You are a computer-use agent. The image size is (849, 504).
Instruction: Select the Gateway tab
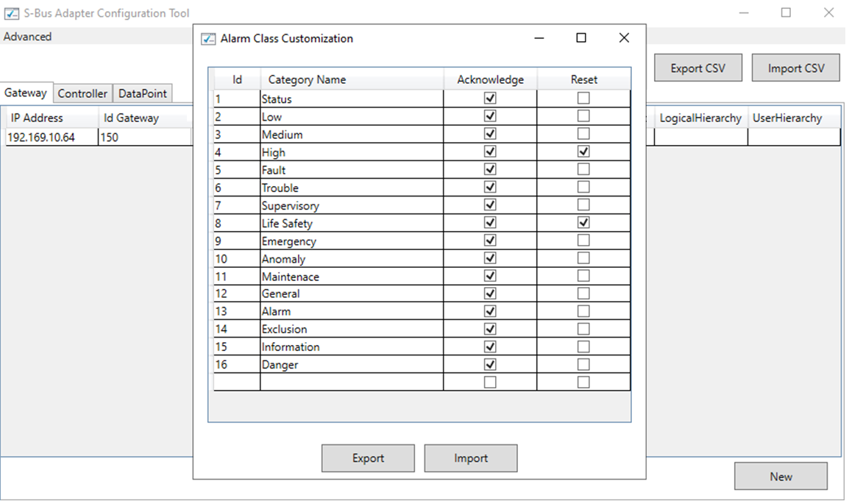click(26, 93)
